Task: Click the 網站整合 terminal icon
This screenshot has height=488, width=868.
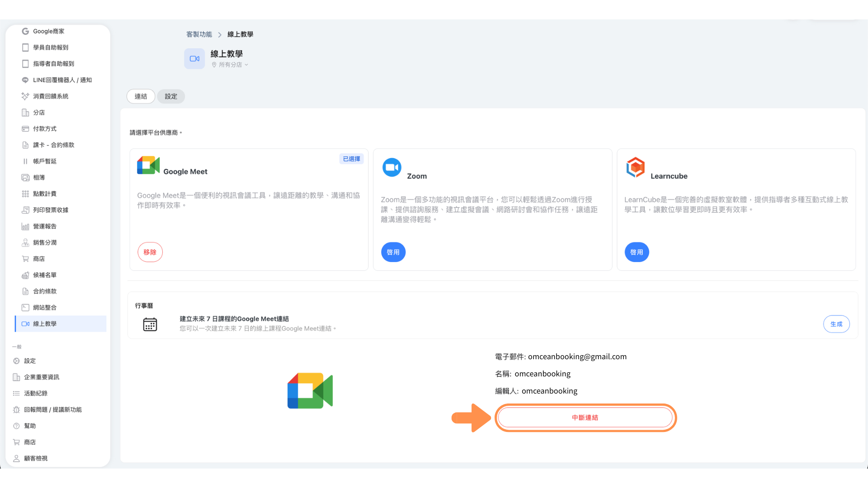Action: click(25, 308)
